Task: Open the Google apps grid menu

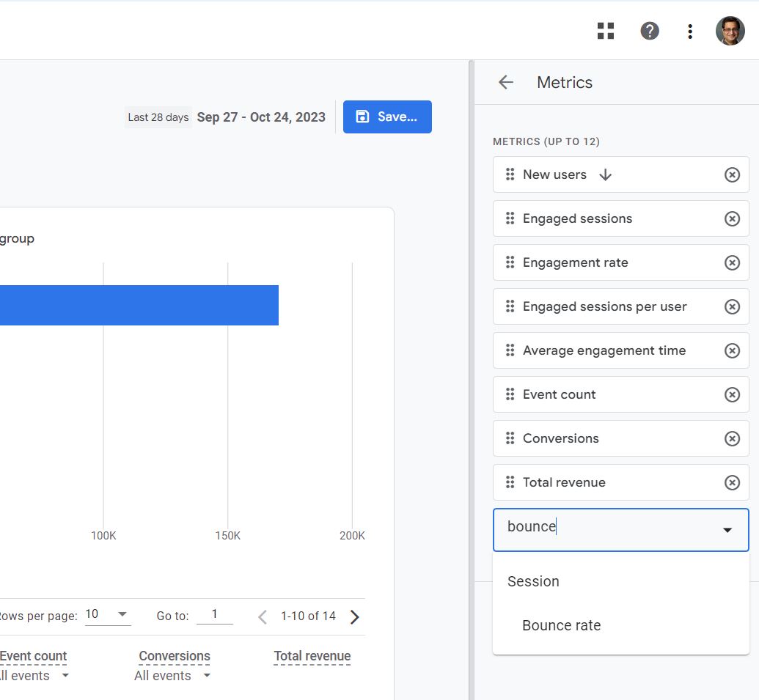Action: 605,31
